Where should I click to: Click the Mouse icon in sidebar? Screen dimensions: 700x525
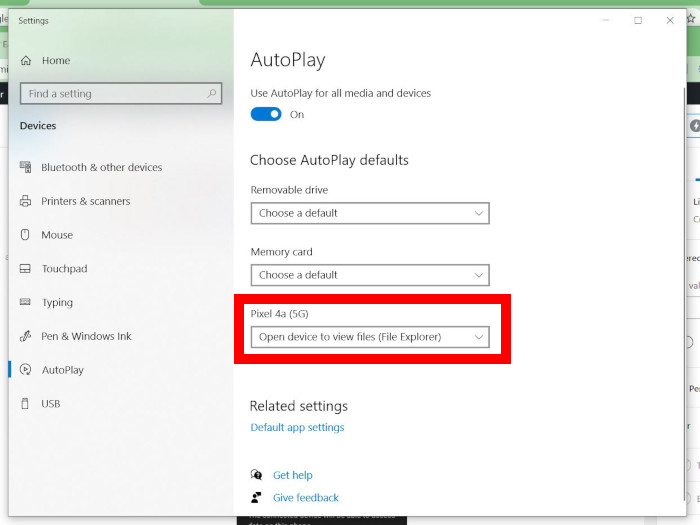(25, 235)
